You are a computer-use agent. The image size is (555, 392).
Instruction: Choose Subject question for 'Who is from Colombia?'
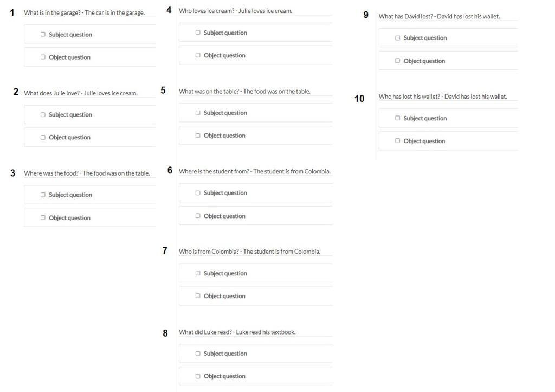coord(198,273)
